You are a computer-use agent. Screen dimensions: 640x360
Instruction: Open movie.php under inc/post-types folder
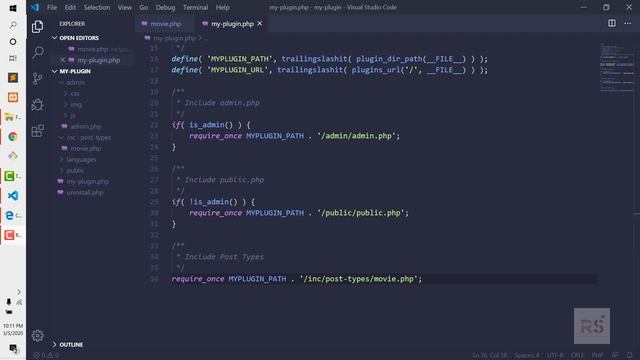tap(86, 149)
